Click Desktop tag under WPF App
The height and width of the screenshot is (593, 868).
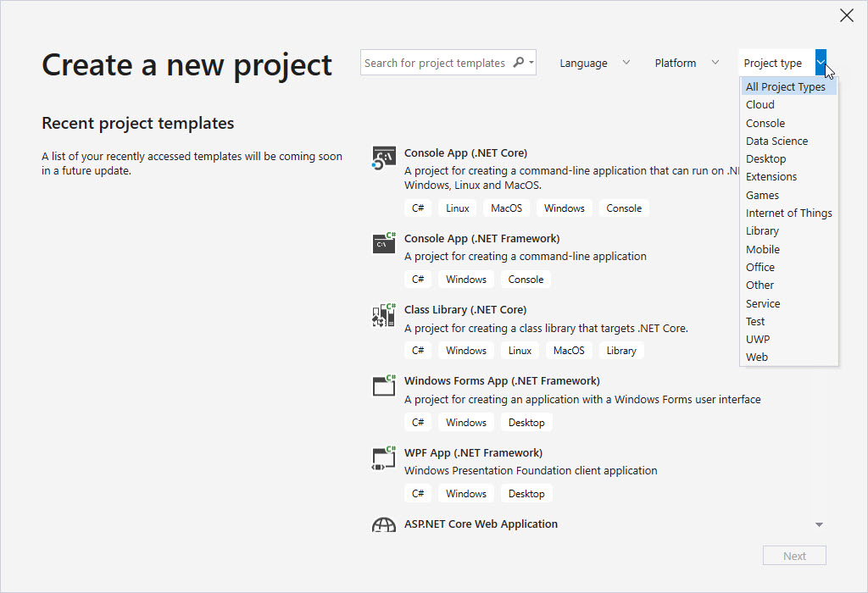pyautogui.click(x=526, y=493)
